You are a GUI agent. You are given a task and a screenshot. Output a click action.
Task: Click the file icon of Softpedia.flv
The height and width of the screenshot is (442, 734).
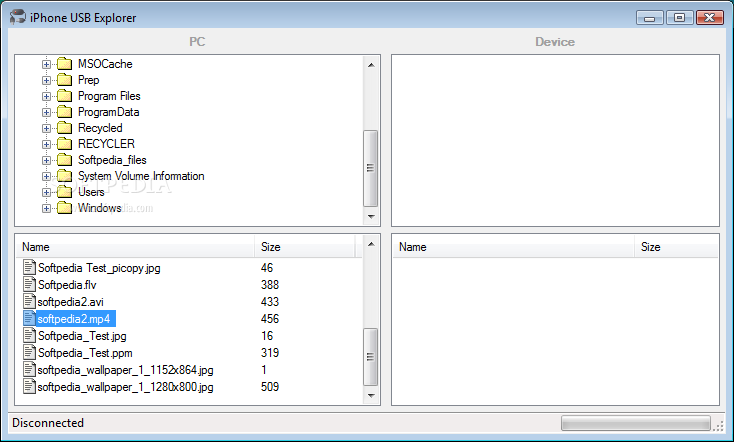pyautogui.click(x=29, y=284)
